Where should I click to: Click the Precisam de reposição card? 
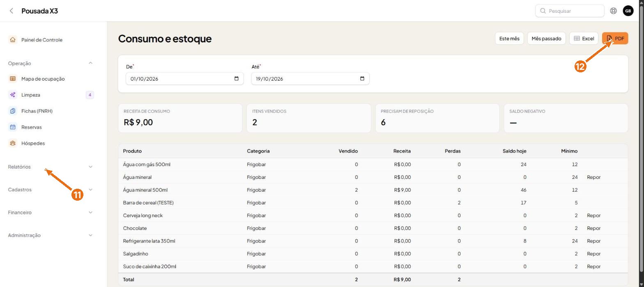[x=437, y=118]
